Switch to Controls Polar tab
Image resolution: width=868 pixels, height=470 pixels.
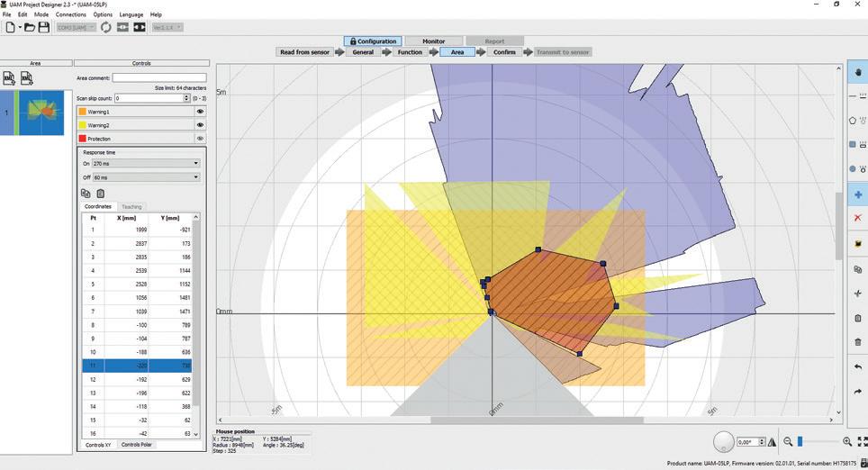(137, 445)
